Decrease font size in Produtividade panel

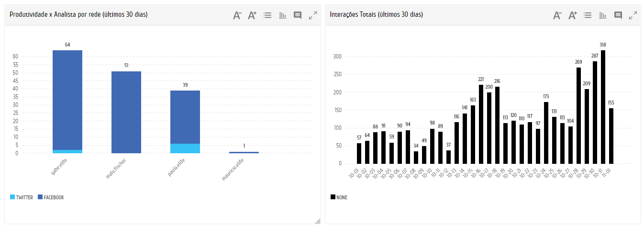[237, 15]
